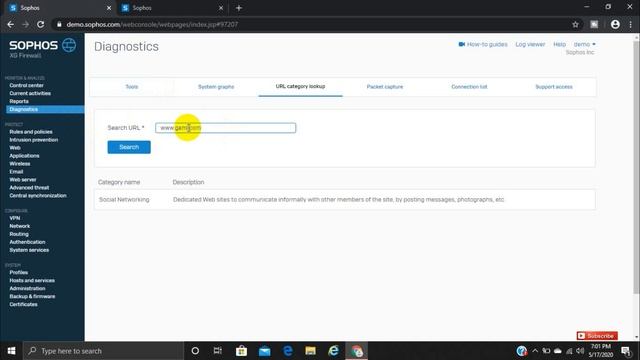Click the browser forward arrow
This screenshot has width=640, height=360.
25,24
